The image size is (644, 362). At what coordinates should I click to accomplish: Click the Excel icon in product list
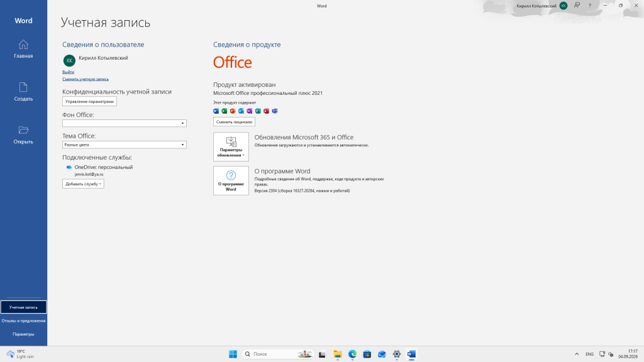[225, 111]
